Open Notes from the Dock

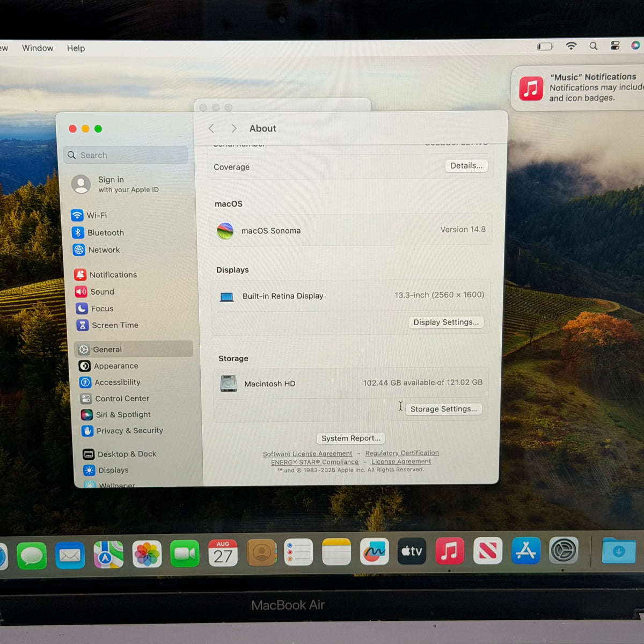click(x=336, y=552)
